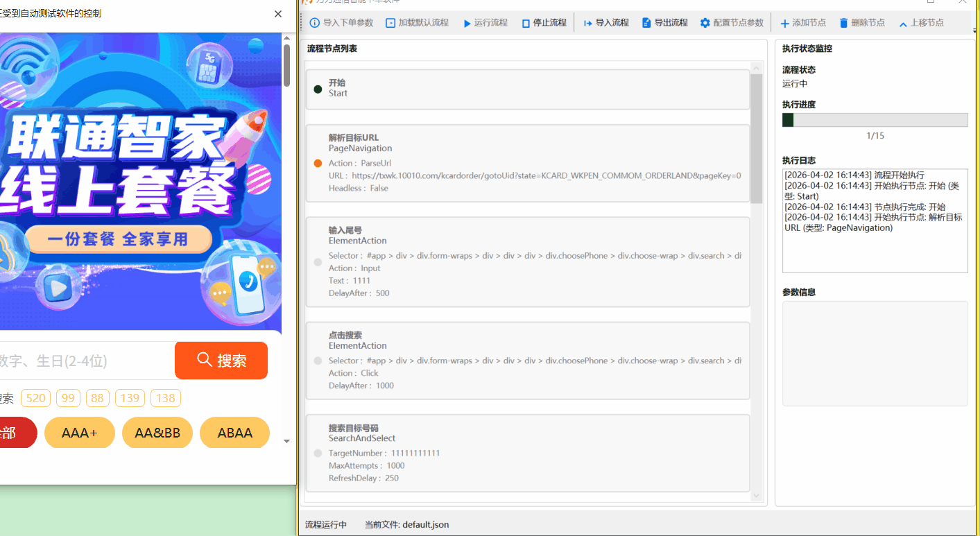The height and width of the screenshot is (536, 980).
Task: Select the 解析目标URL node status dot
Action: tap(318, 164)
